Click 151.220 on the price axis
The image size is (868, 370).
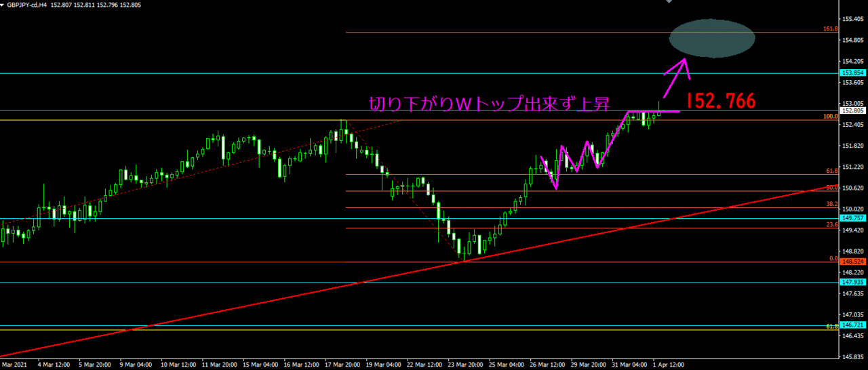coord(853,167)
